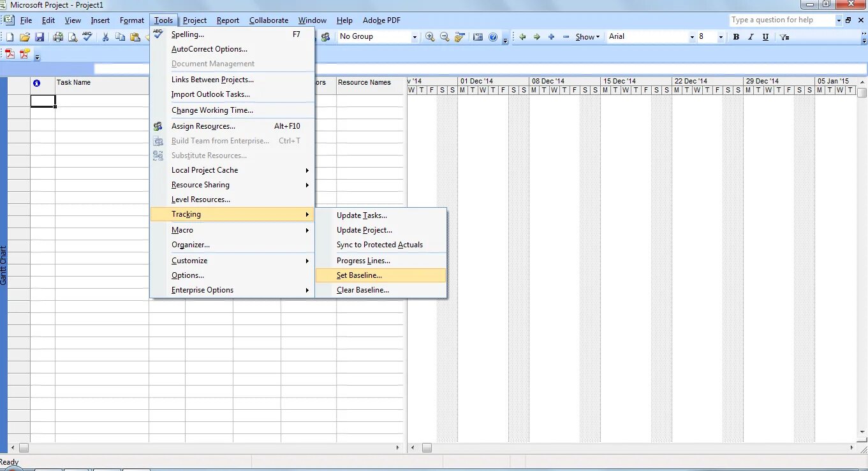Click the Zoom Out magnifier icon
This screenshot has width=868, height=471.
(x=445, y=37)
